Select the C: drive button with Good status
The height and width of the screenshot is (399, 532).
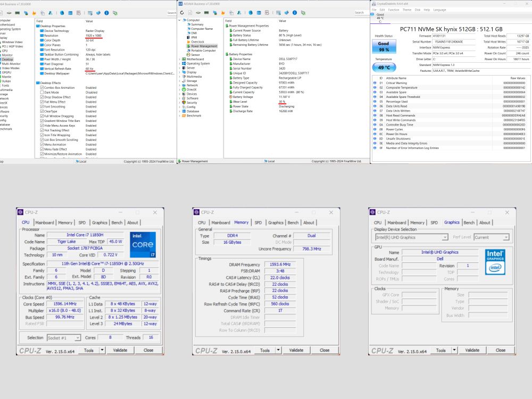[x=380, y=18]
